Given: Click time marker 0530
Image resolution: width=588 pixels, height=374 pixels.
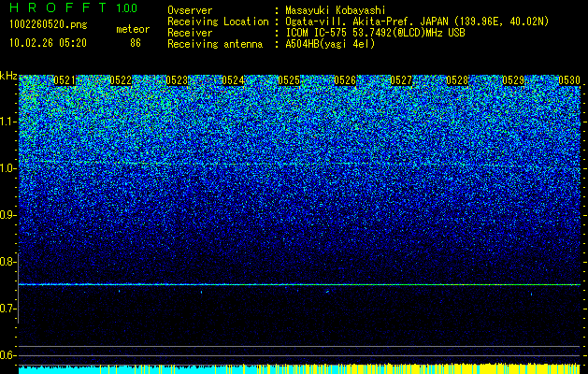Looking at the screenshot, I should tap(569, 80).
